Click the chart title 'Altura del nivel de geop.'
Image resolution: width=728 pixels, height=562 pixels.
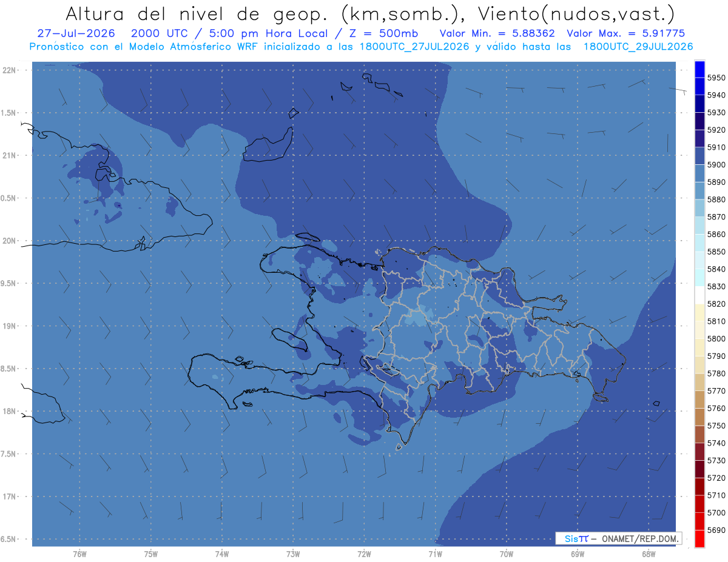197,13
